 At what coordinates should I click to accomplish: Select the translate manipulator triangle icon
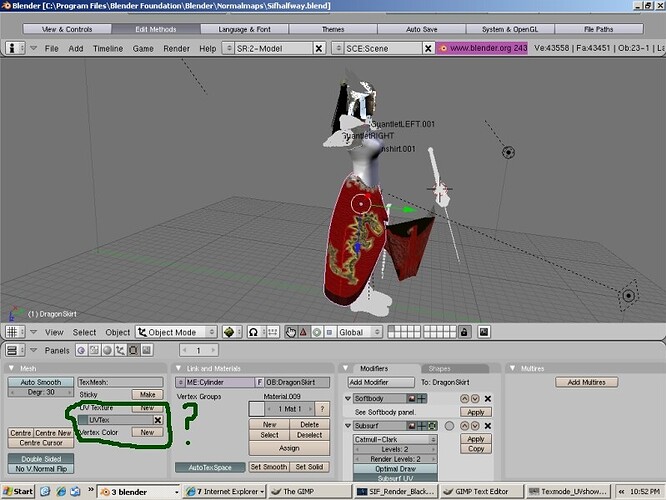click(303, 332)
